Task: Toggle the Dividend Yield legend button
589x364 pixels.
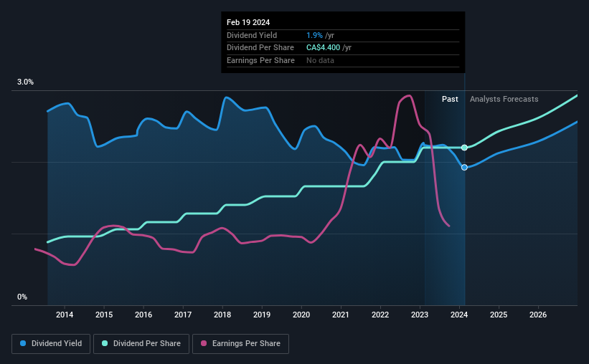Action: [51, 344]
